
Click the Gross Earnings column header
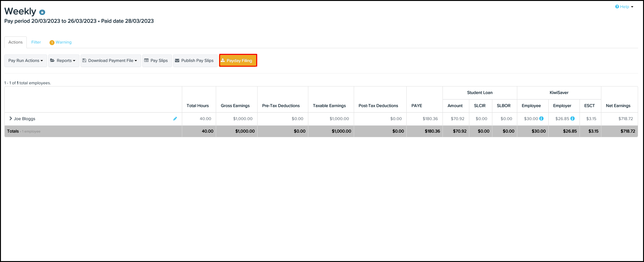point(235,106)
